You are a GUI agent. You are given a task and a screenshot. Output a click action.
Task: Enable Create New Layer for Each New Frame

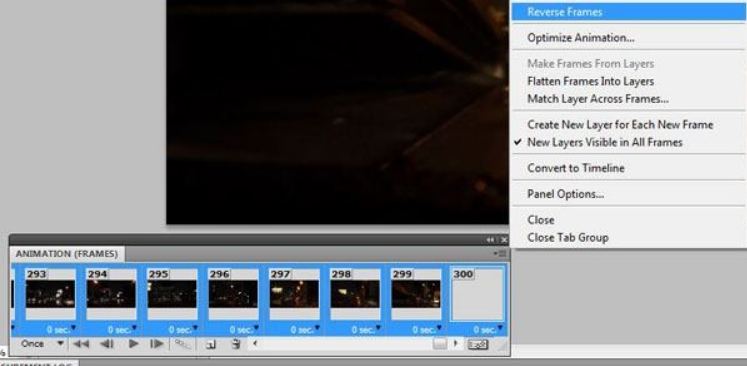(x=629, y=125)
